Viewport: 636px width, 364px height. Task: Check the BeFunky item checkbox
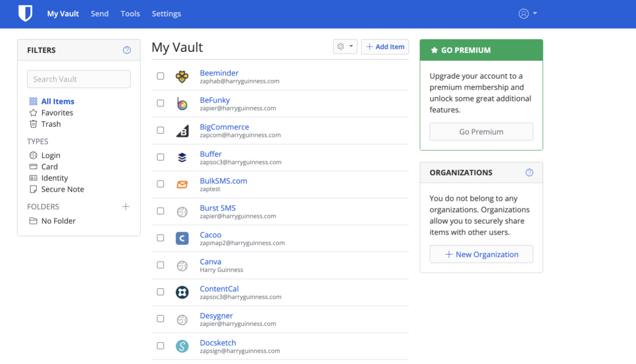161,103
